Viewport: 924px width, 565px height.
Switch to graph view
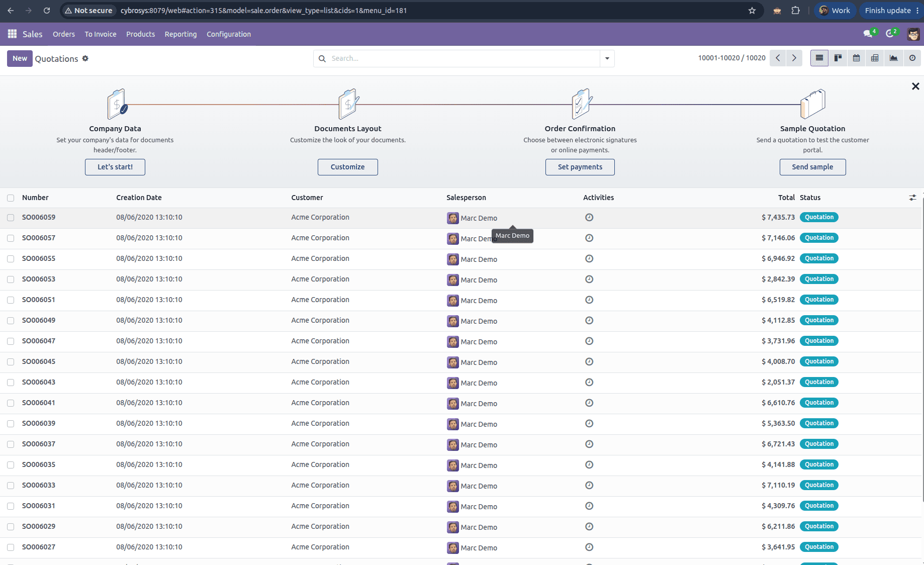pos(893,58)
